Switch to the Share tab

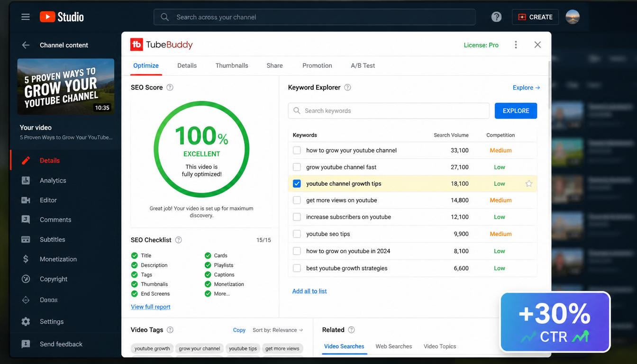pyautogui.click(x=274, y=65)
